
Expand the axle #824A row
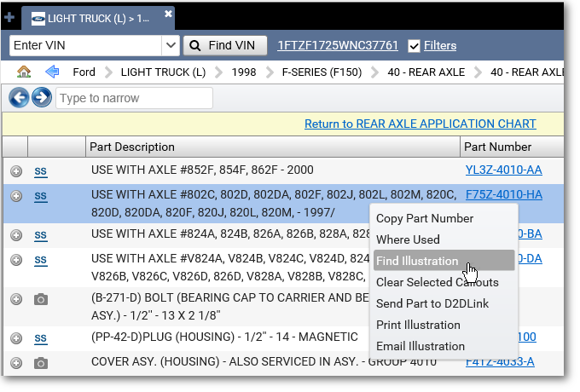(15, 234)
